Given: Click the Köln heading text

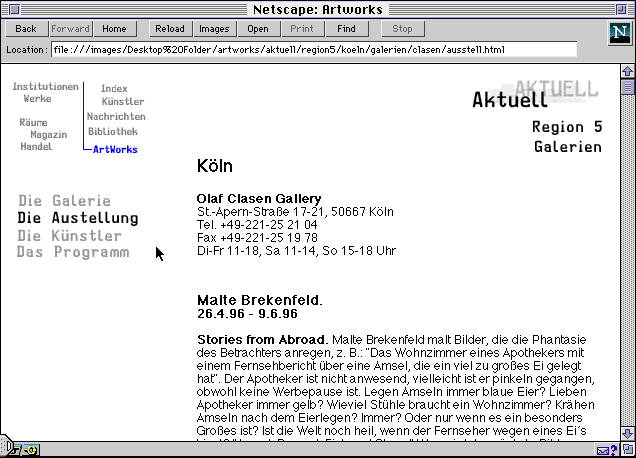Looking at the screenshot, I should coord(215,166).
